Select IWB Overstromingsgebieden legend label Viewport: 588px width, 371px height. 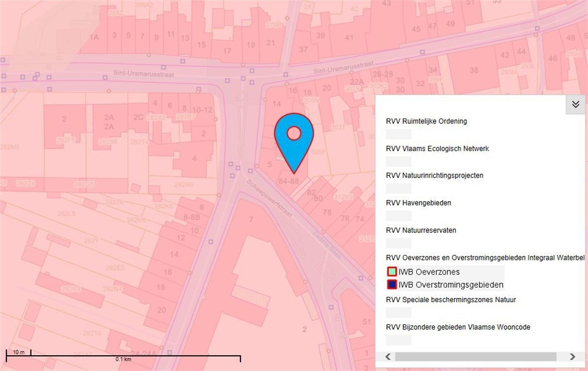[x=451, y=285]
